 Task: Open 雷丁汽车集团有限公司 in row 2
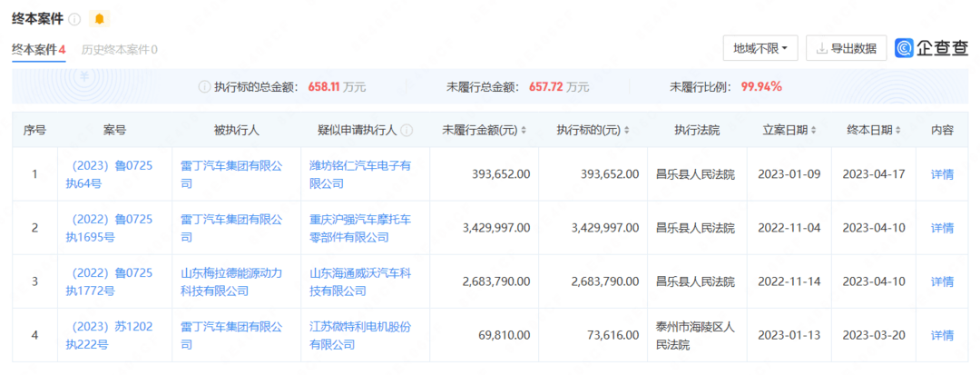click(231, 228)
